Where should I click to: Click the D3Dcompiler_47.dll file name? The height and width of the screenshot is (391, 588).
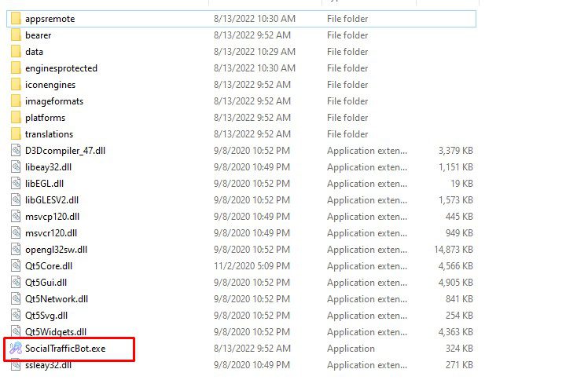click(x=65, y=151)
